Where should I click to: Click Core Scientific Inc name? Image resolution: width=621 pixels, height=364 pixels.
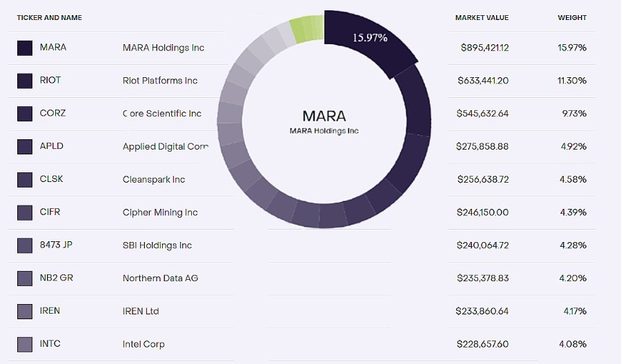(x=162, y=114)
